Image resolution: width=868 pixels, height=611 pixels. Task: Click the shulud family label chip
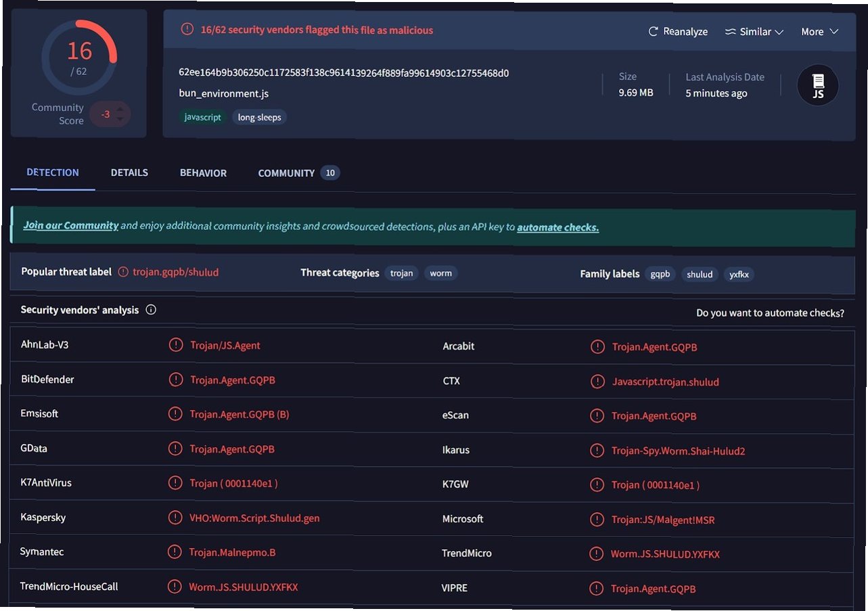700,274
